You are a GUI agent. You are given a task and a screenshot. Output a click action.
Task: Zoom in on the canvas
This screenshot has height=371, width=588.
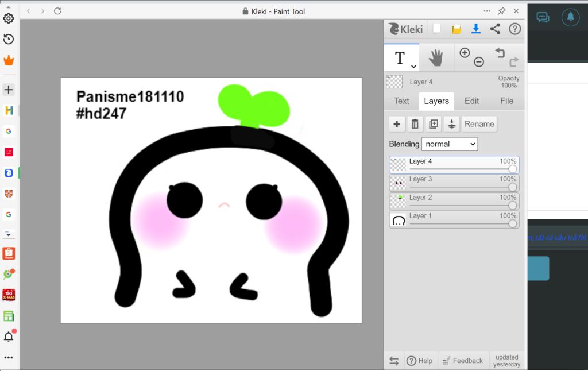tap(465, 53)
